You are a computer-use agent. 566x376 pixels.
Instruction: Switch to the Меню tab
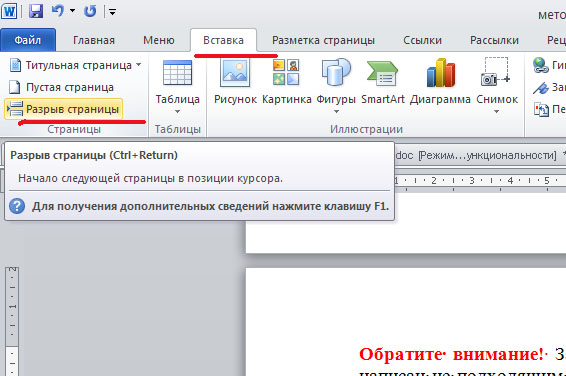tap(159, 40)
